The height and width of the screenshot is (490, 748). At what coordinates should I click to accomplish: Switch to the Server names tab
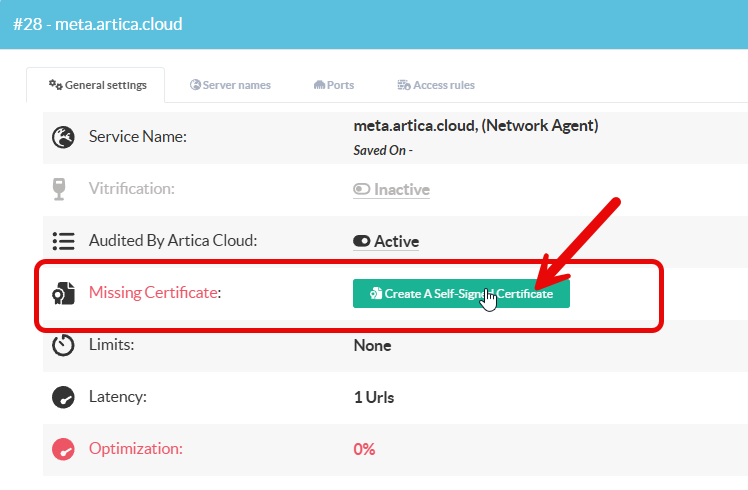[230, 85]
